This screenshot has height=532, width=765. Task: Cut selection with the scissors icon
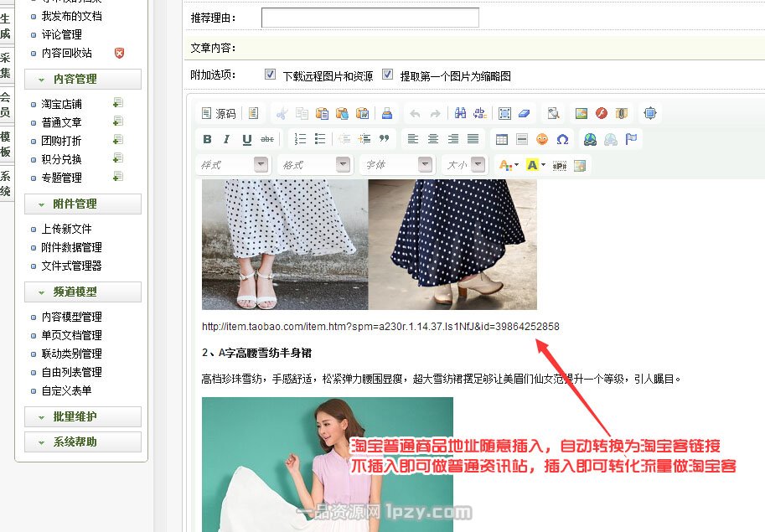coord(282,114)
